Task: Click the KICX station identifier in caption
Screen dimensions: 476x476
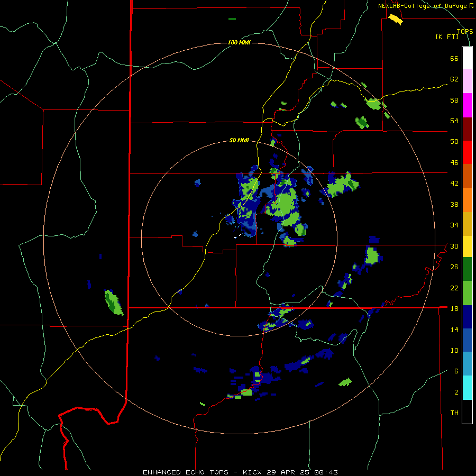Action: point(252,472)
